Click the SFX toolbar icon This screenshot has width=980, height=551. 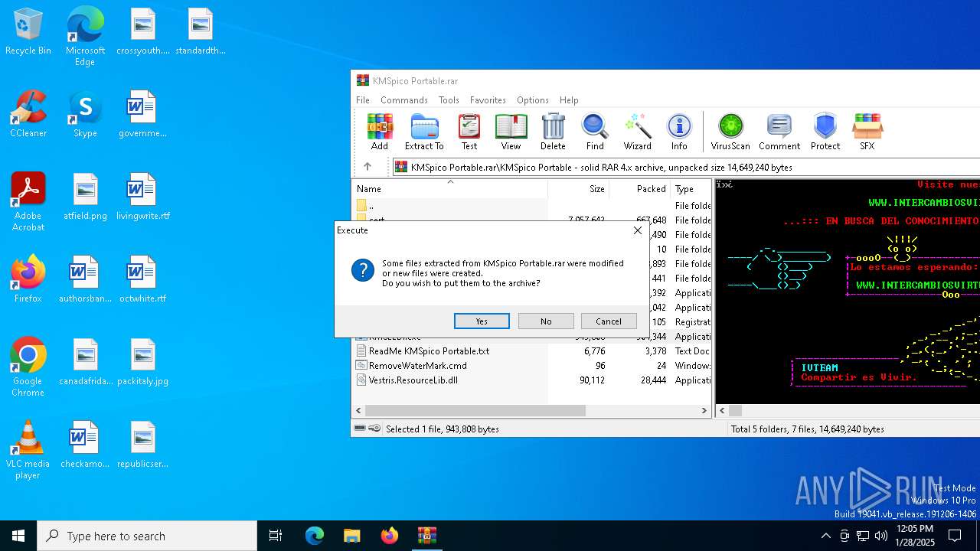(x=867, y=132)
